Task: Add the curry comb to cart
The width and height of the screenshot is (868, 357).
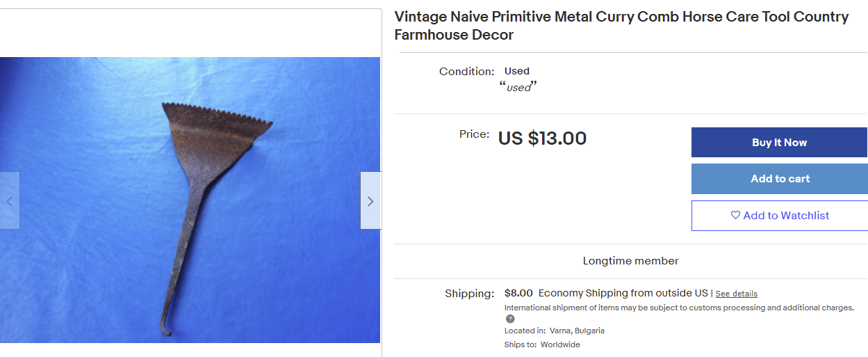Action: coord(779,179)
